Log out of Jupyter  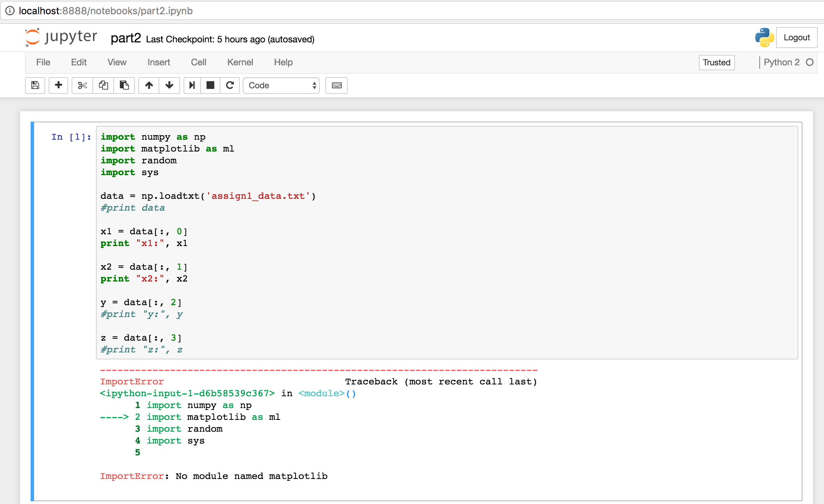coord(797,37)
